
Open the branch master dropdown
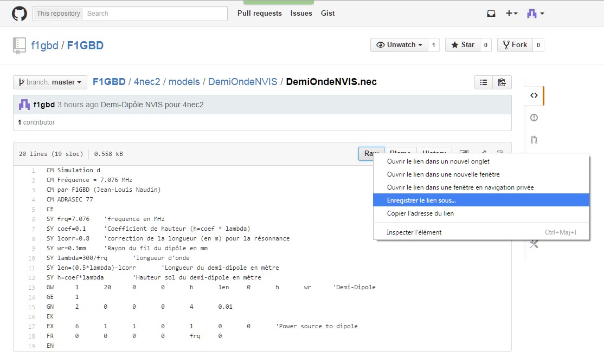coord(50,82)
